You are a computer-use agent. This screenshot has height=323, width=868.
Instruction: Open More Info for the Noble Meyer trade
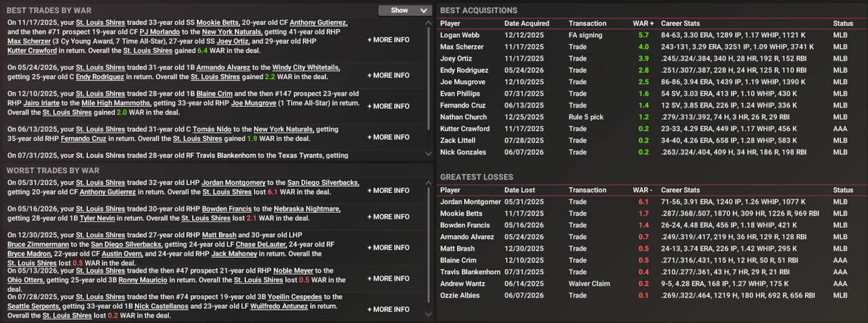[389, 279]
